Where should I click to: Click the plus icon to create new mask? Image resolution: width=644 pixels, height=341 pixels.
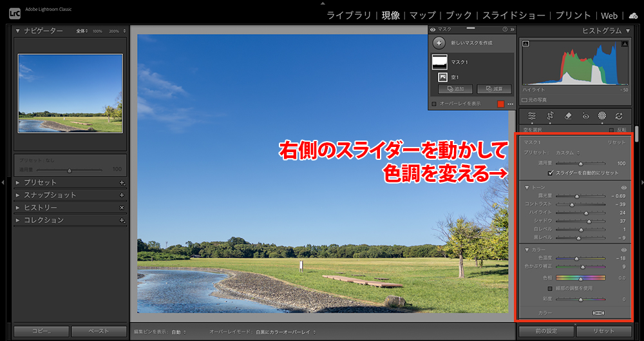point(439,43)
